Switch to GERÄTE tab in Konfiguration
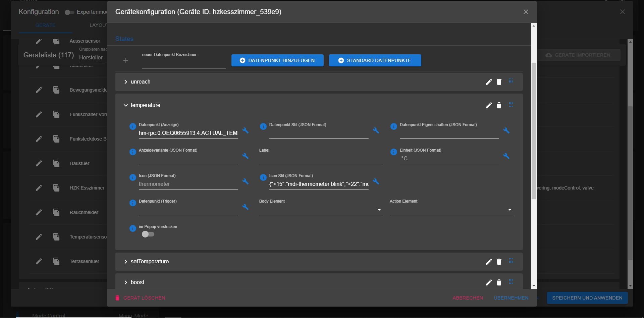Viewport: 644px width, 318px height. [x=46, y=25]
